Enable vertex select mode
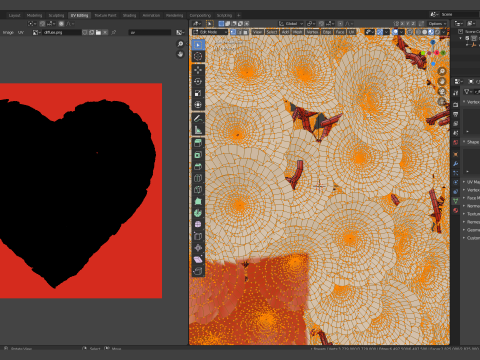 click(233, 32)
